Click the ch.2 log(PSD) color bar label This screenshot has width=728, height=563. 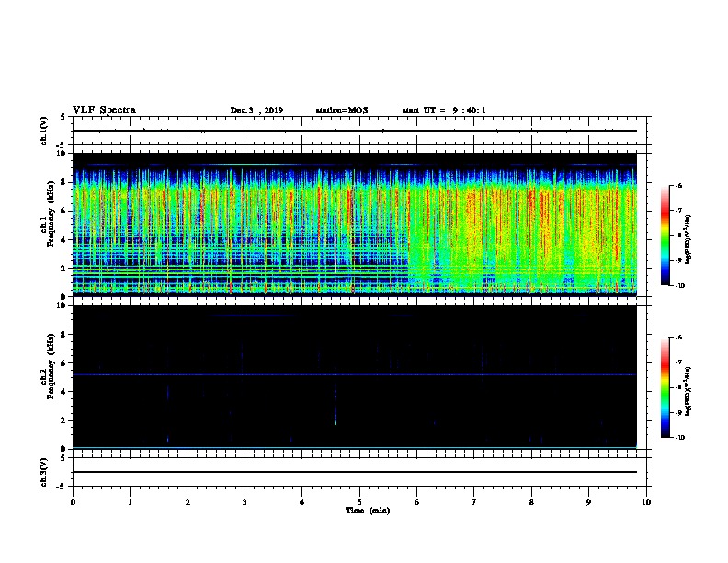click(x=688, y=392)
